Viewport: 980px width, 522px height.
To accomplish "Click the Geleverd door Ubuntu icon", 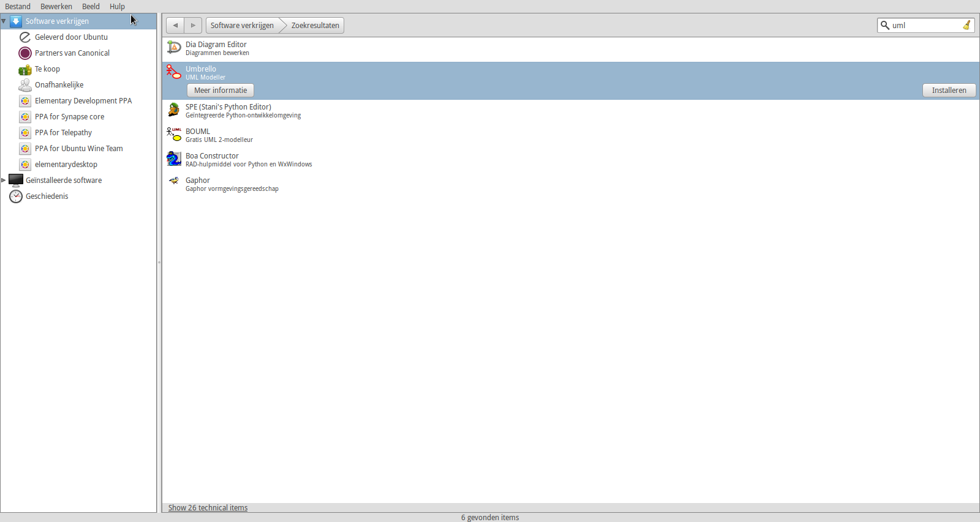I will (25, 37).
